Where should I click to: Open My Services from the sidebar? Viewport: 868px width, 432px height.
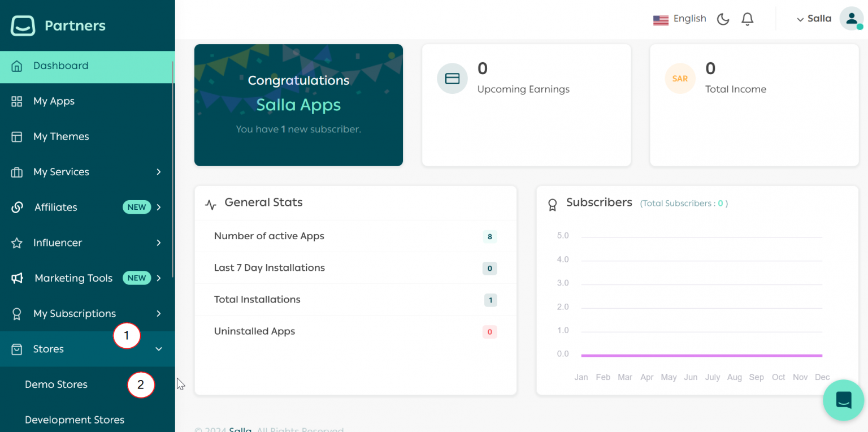pos(62,172)
